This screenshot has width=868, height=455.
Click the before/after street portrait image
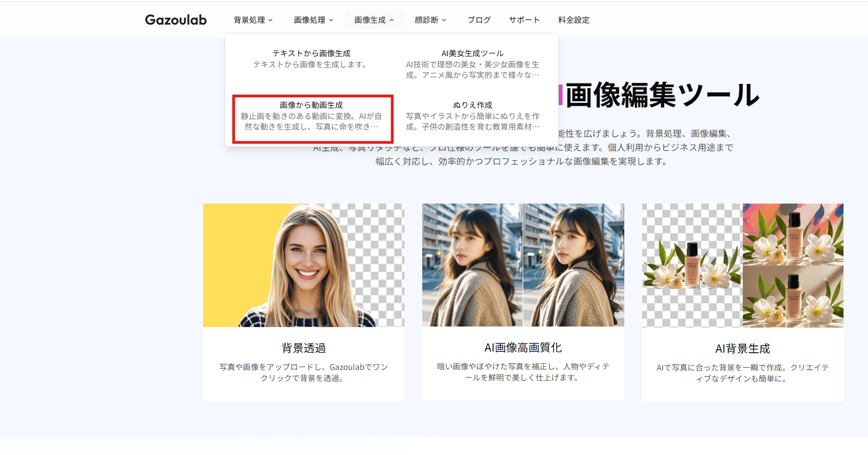(x=522, y=265)
